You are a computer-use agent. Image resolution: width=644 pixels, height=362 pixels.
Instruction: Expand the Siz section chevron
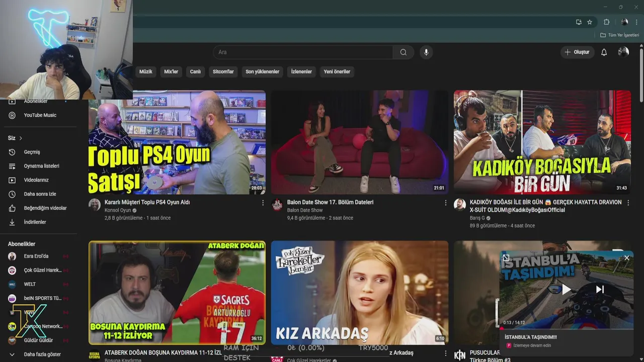click(x=21, y=138)
